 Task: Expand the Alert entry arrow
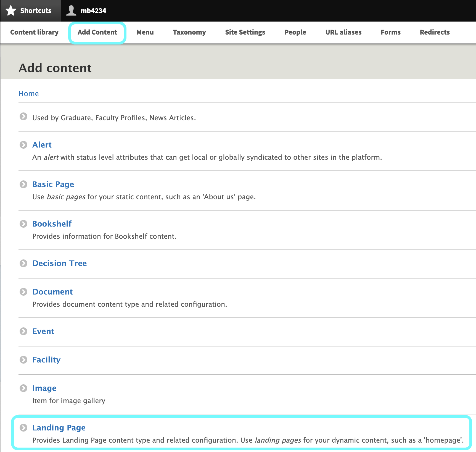24,145
